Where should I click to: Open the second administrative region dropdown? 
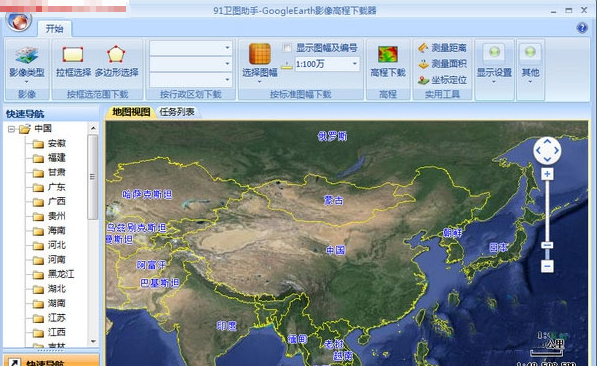(227, 64)
